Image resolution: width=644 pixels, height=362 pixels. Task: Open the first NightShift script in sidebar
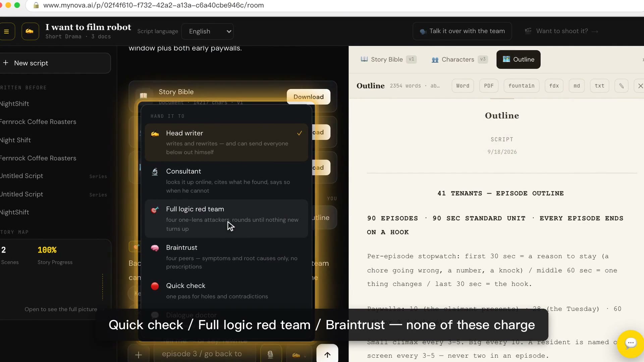[14, 104]
